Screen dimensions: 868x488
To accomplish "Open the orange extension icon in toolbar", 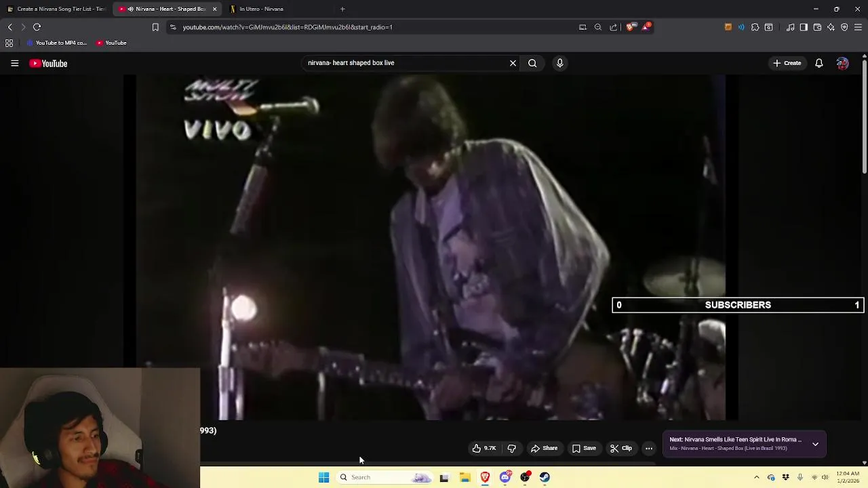I will point(728,27).
